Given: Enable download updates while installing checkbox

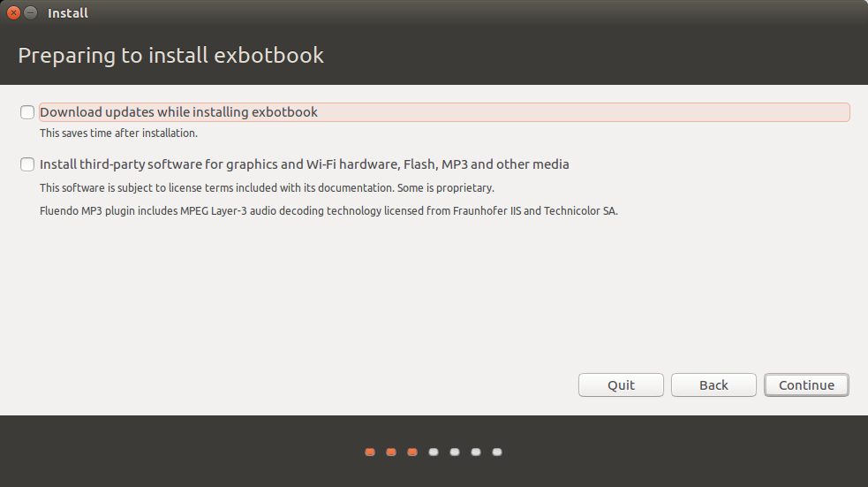Looking at the screenshot, I should click(27, 112).
